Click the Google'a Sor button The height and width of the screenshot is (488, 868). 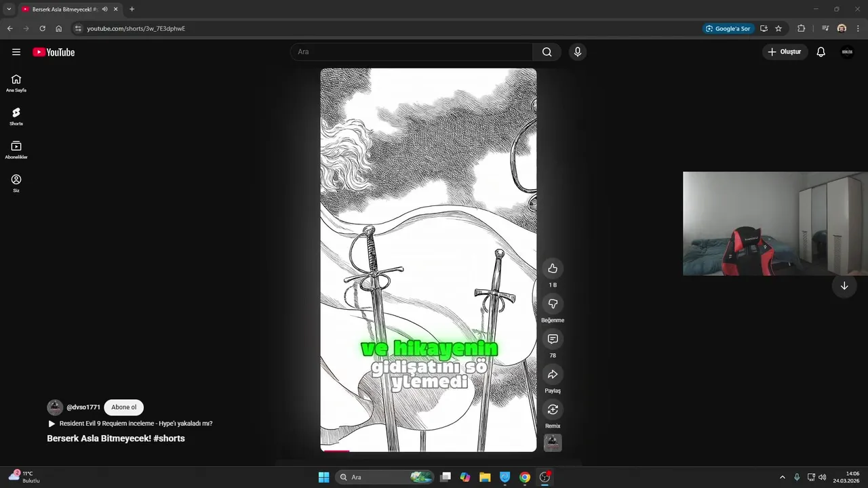[728, 28]
